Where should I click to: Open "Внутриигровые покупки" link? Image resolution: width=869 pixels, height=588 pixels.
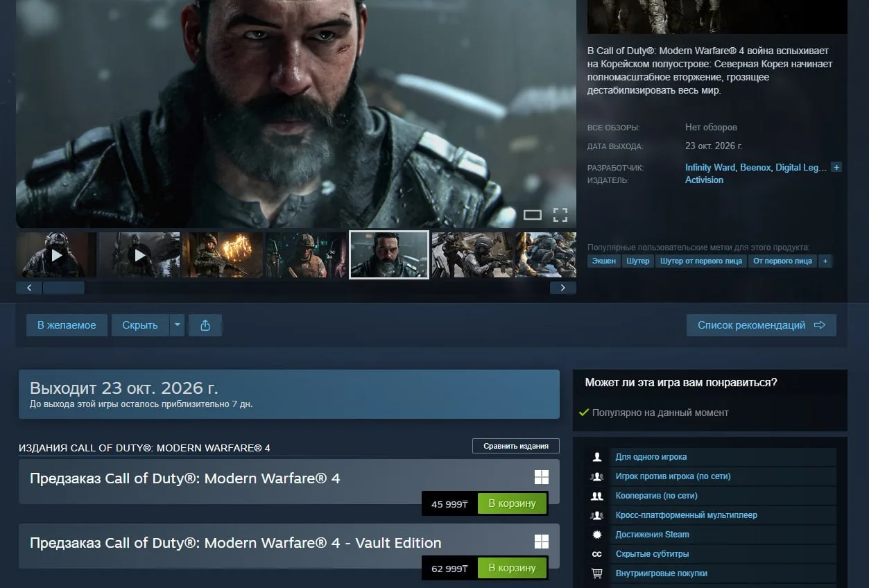tap(661, 573)
